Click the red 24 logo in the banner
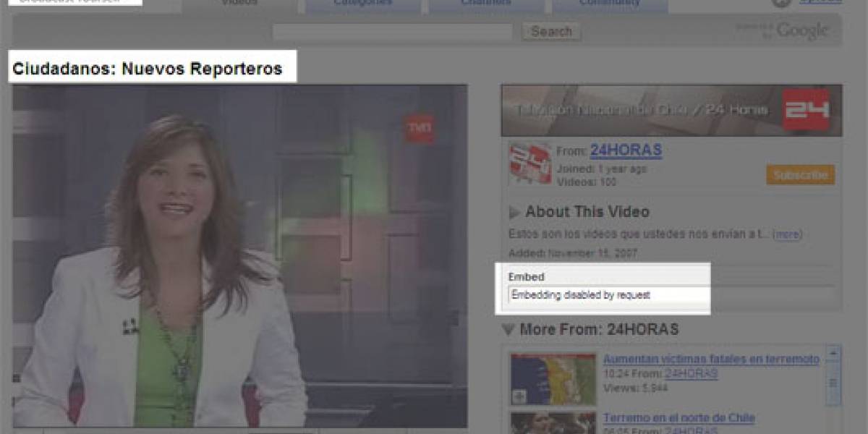Screen dimensions: 868x434 point(806,110)
